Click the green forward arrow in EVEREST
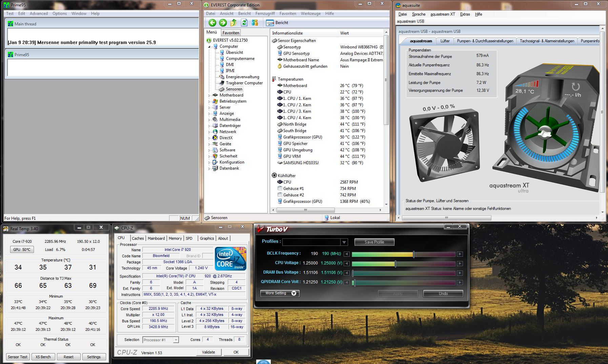608x364 pixels. pos(223,23)
